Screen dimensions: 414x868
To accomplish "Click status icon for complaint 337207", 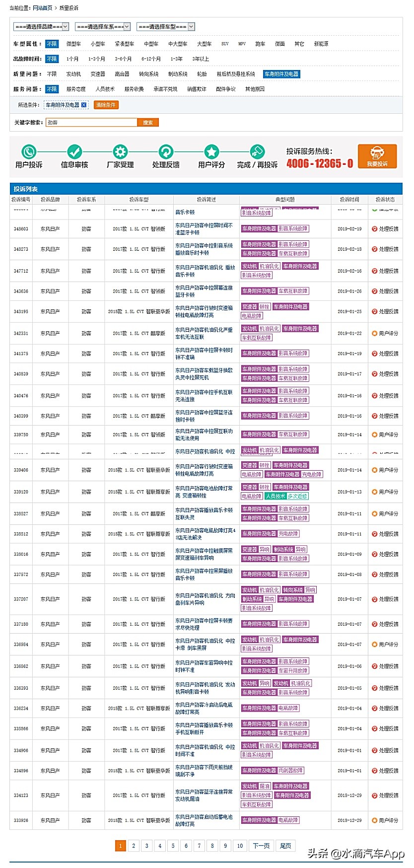I will coord(375,599).
